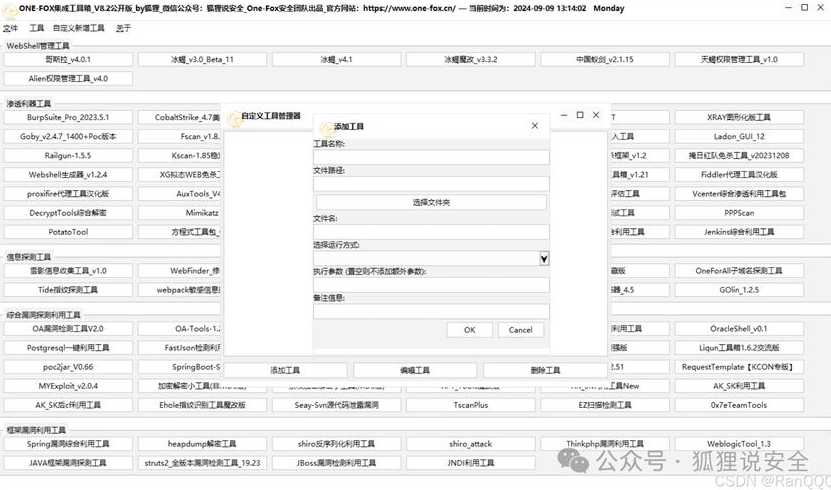Launch OracleShell_v0.1
Screen dimensions: 831x490
point(739,328)
